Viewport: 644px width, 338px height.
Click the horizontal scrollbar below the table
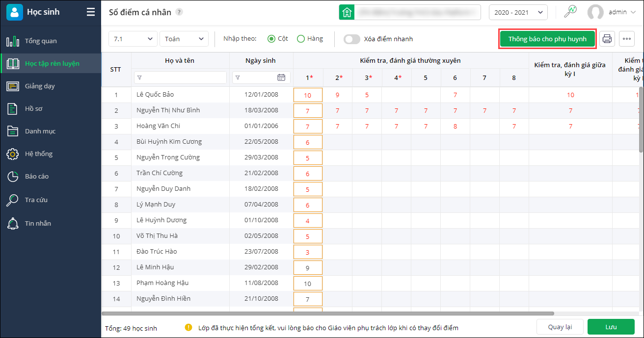[x=328, y=313]
